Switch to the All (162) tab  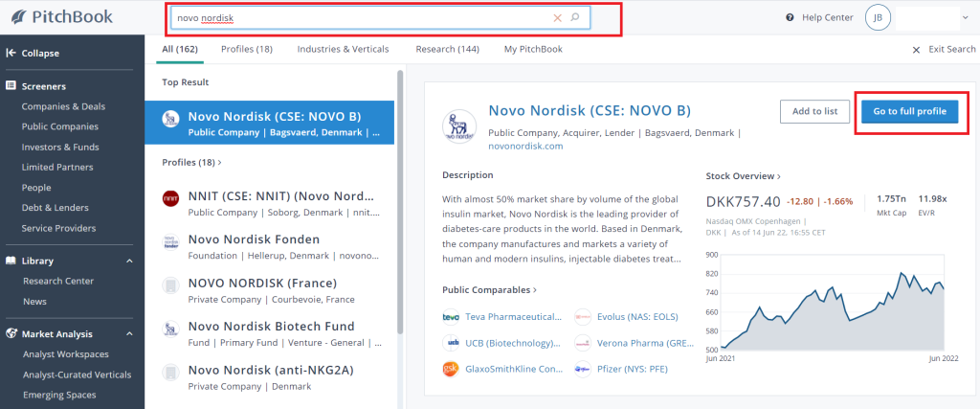179,49
